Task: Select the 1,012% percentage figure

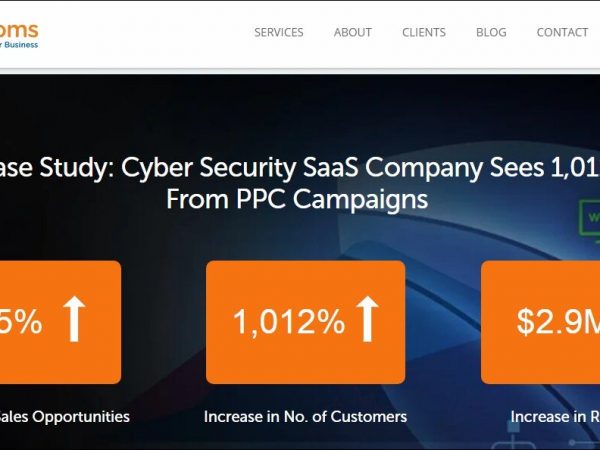Action: (288, 321)
